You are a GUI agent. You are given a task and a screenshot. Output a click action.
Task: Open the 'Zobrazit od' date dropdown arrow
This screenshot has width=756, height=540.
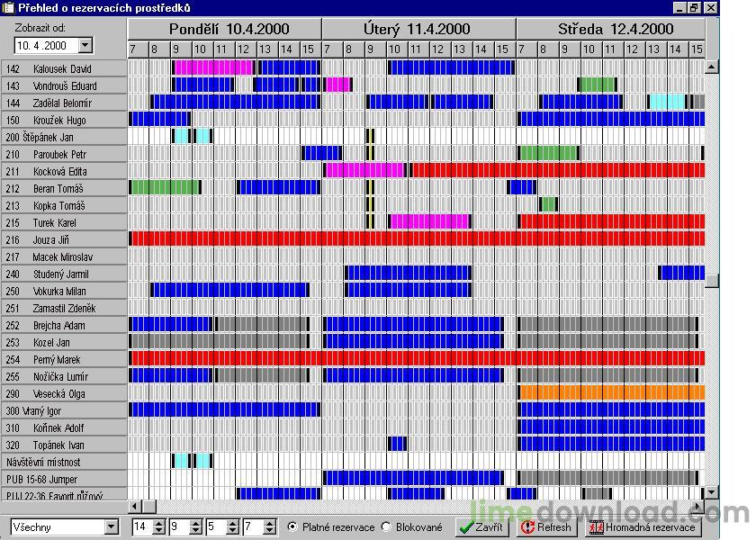pos(85,46)
